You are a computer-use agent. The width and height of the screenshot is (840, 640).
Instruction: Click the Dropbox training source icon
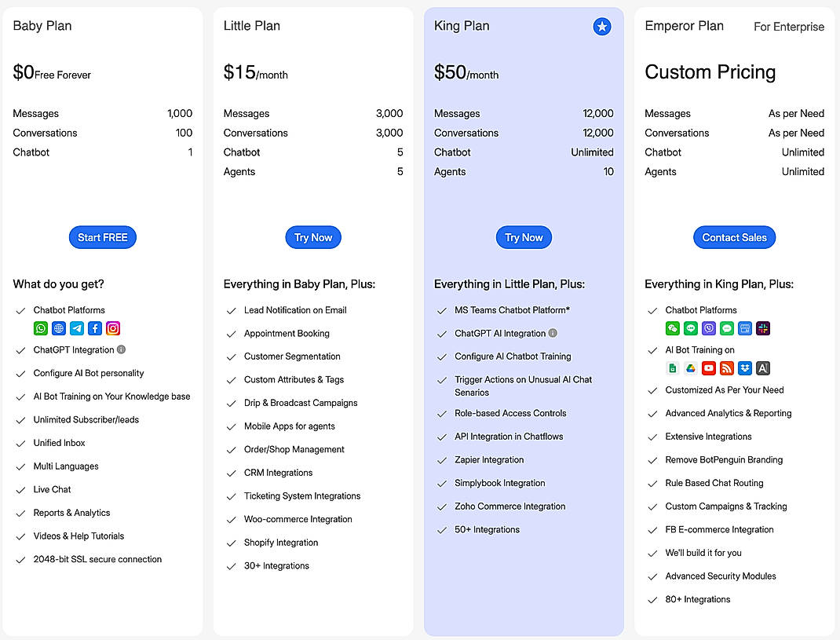click(745, 368)
